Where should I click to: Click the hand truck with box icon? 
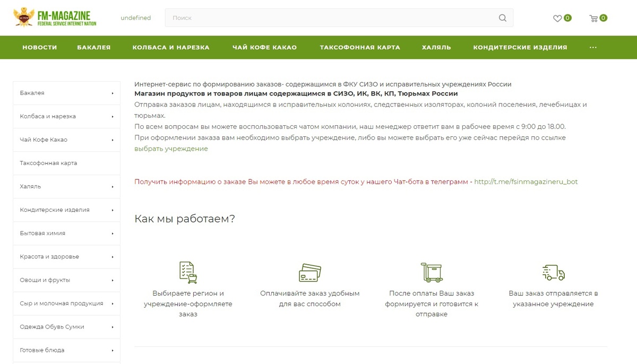[x=432, y=272]
